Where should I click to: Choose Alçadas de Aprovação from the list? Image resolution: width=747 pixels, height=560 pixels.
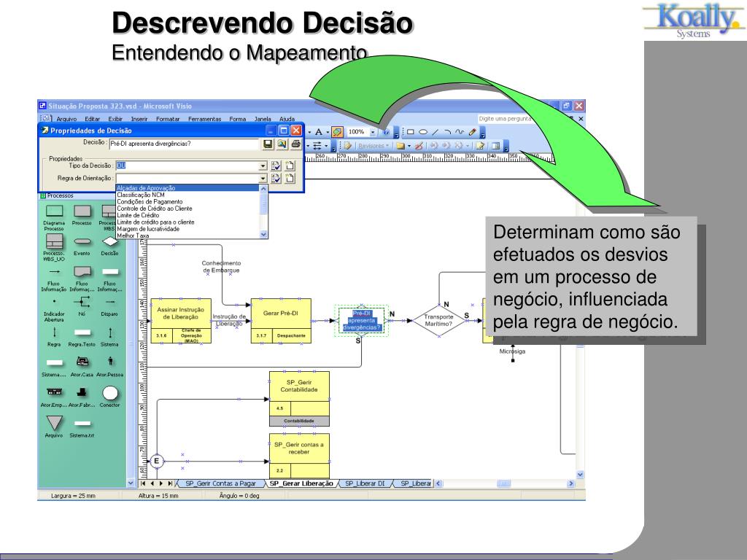pyautogui.click(x=187, y=188)
